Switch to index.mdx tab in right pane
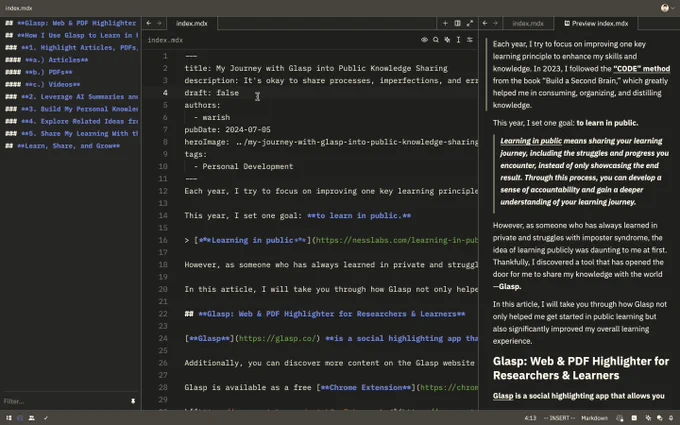 [528, 23]
